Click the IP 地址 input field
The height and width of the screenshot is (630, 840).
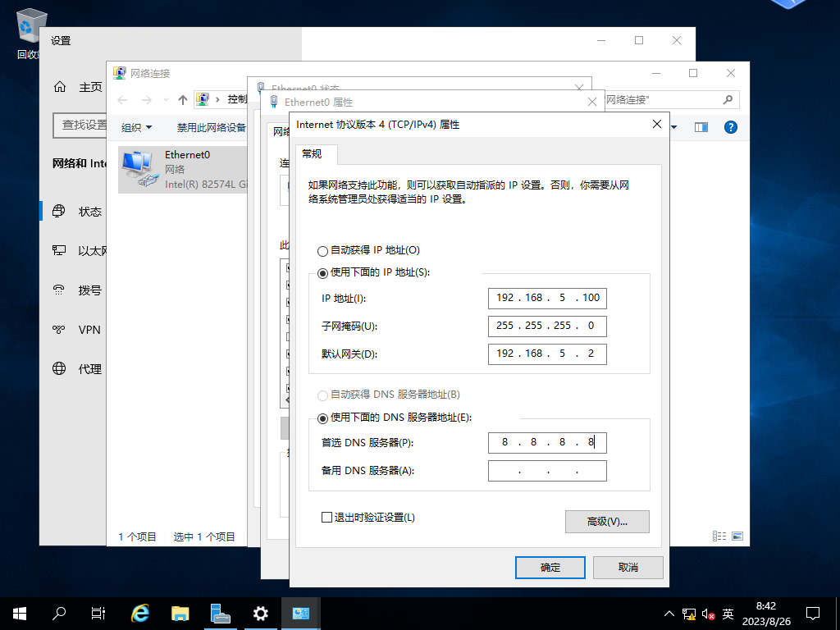[547, 298]
